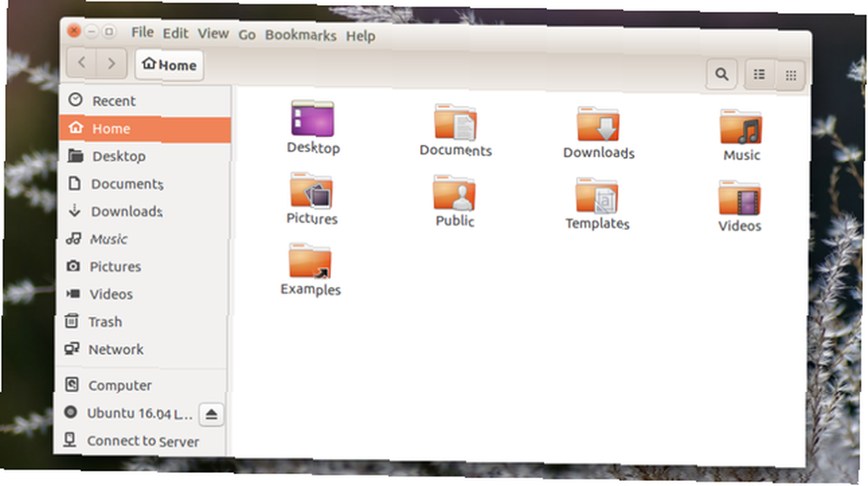Close the file manager window

(x=74, y=30)
